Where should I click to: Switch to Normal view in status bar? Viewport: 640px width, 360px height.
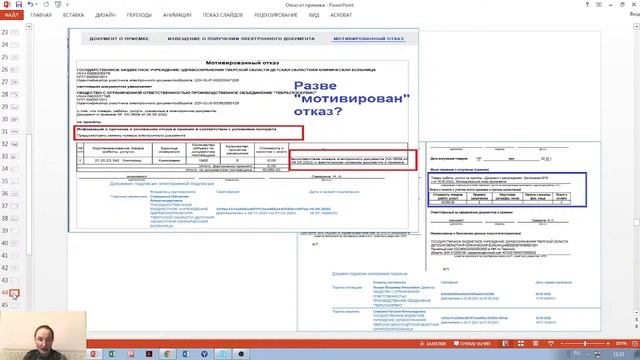[506, 344]
